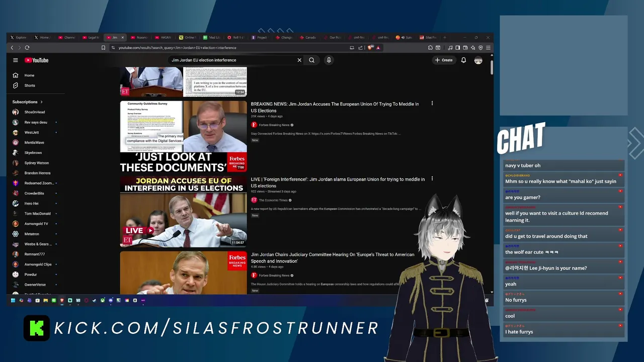Open a new browser tab with the plus button
This screenshot has width=644, height=362.
pos(444,38)
